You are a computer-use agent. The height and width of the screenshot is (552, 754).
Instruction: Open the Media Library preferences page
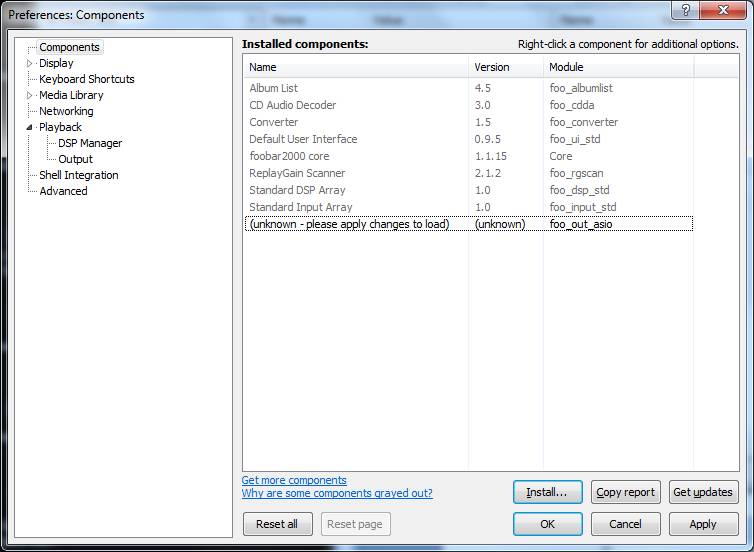71,95
